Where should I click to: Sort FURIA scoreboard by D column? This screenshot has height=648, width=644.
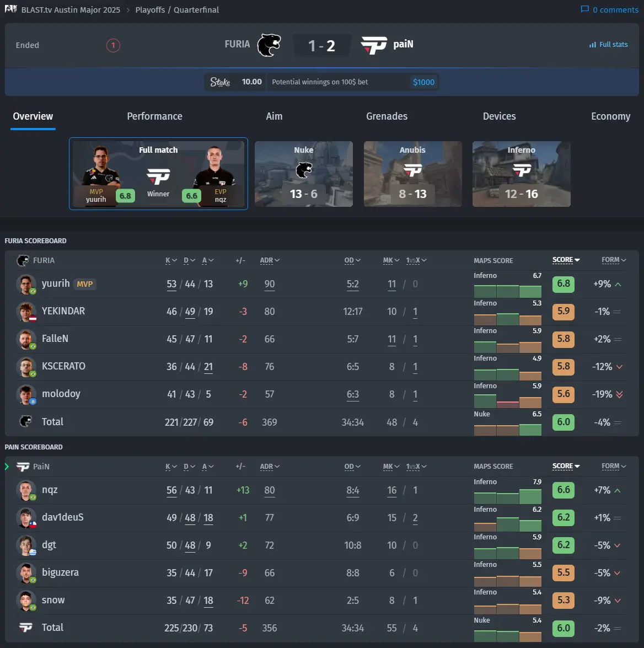189,260
